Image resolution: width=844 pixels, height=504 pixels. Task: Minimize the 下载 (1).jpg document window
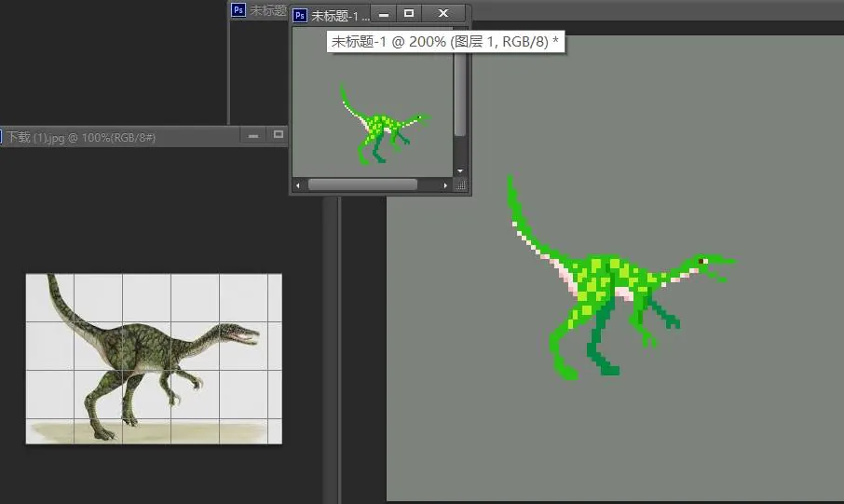pyautogui.click(x=253, y=136)
